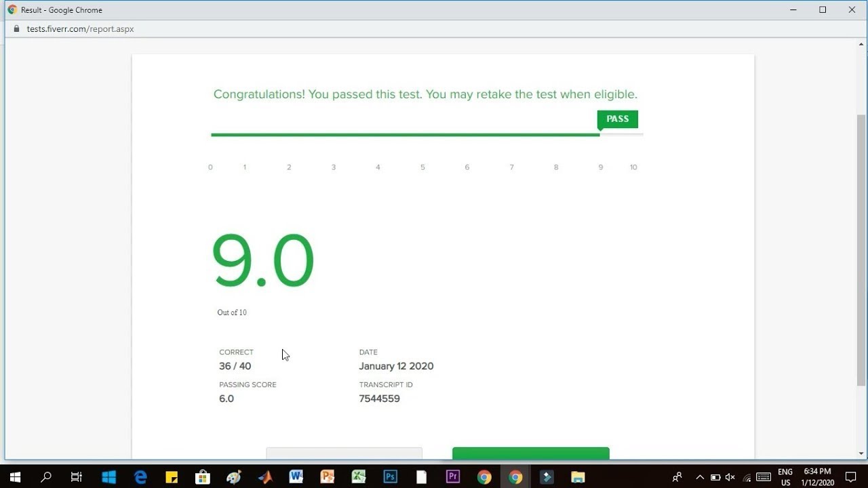Viewport: 868px width, 488px height.
Task: Open Premiere Pro from taskbar
Action: (x=453, y=476)
